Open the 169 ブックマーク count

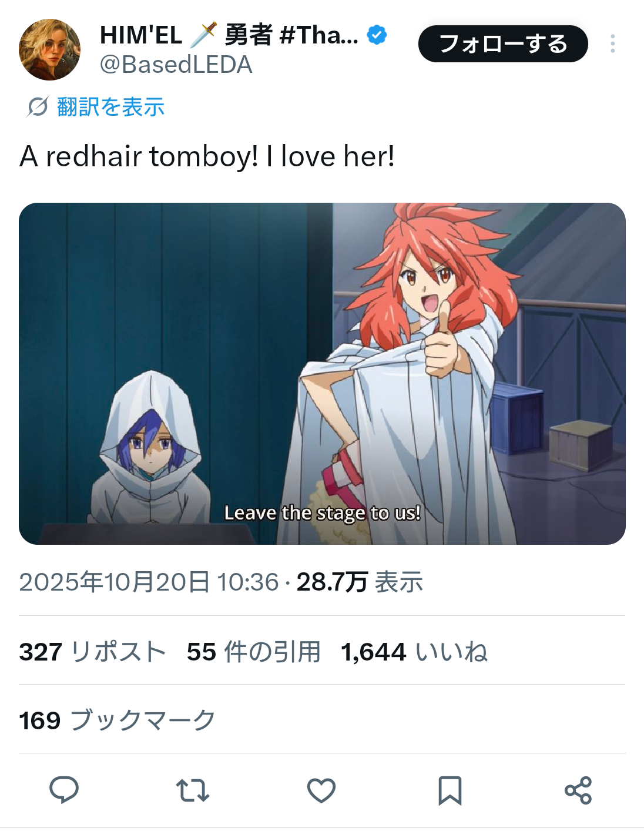click(x=118, y=720)
